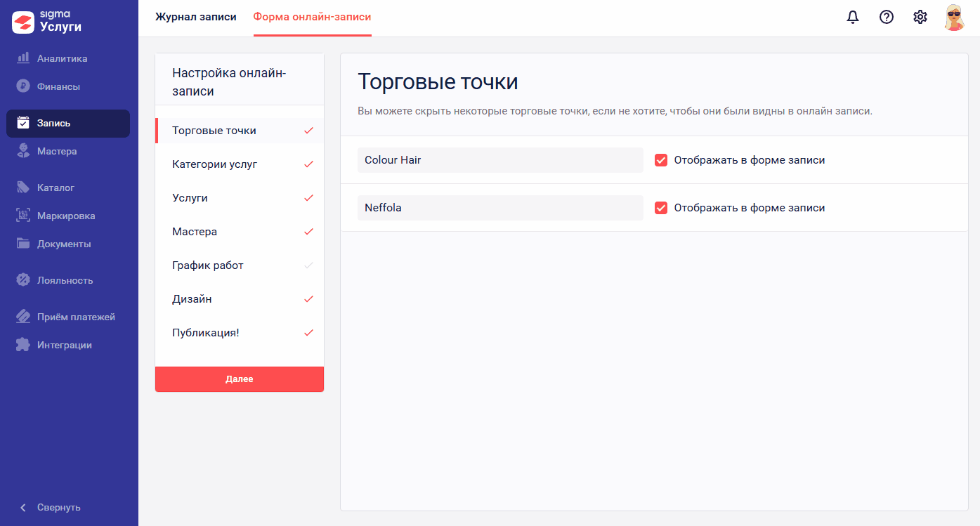980x526 pixels.
Task: Click the Интеграции puzzle piece icon
Action: click(23, 345)
